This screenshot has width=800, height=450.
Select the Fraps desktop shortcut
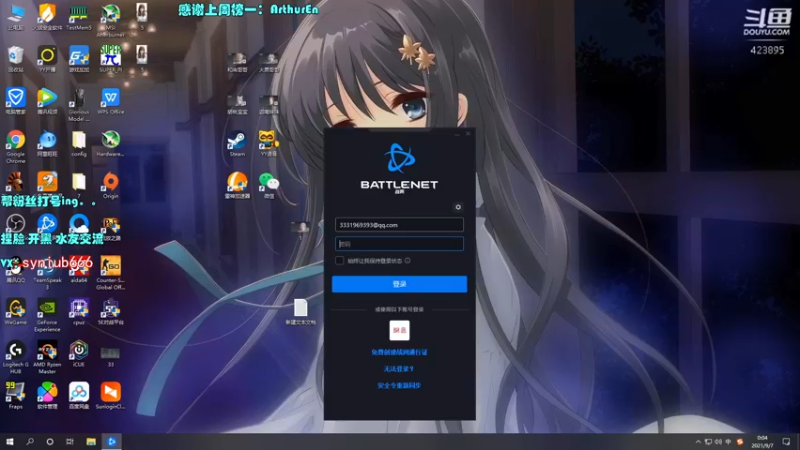[x=15, y=396]
